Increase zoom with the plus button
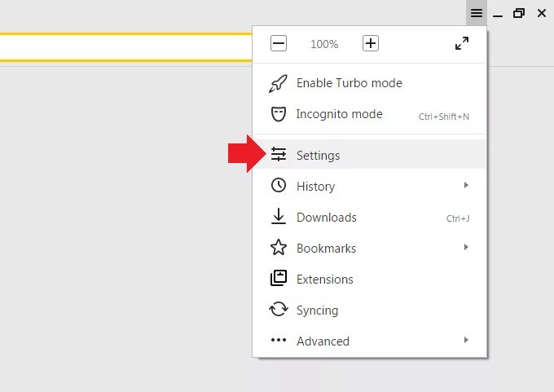This screenshot has height=392, width=554. tap(370, 43)
